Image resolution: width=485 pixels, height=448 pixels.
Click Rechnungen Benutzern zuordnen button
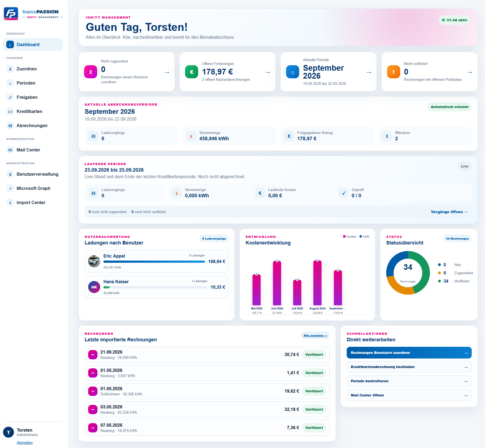click(x=409, y=353)
